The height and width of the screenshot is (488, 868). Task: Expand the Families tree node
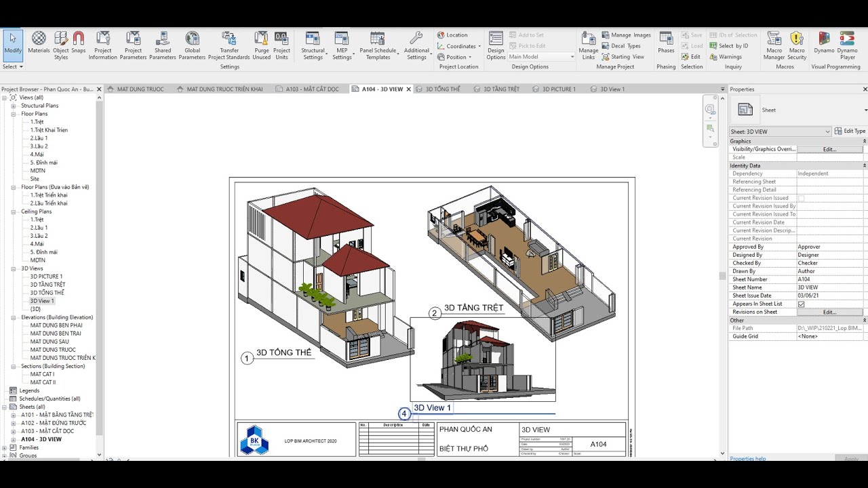click(5, 447)
